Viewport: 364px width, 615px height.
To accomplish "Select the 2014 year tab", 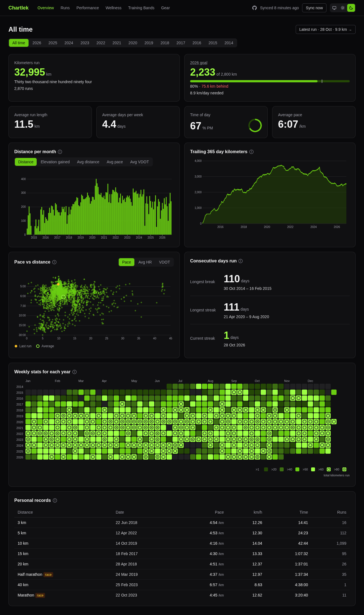I will click(x=229, y=43).
